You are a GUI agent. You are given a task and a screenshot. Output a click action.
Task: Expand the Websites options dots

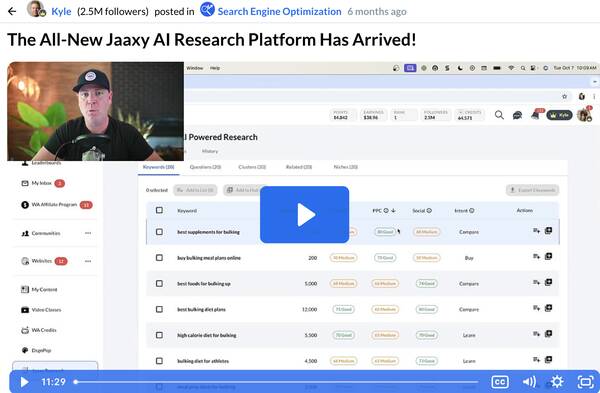(88, 261)
